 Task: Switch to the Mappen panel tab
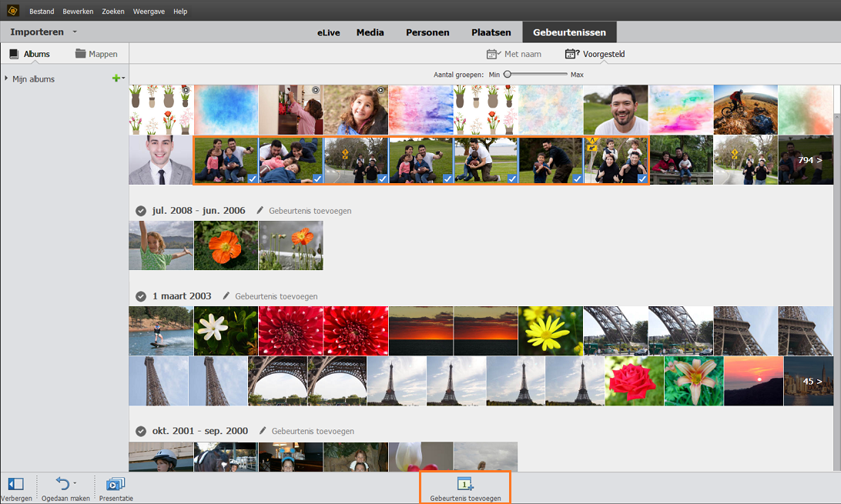(x=96, y=54)
